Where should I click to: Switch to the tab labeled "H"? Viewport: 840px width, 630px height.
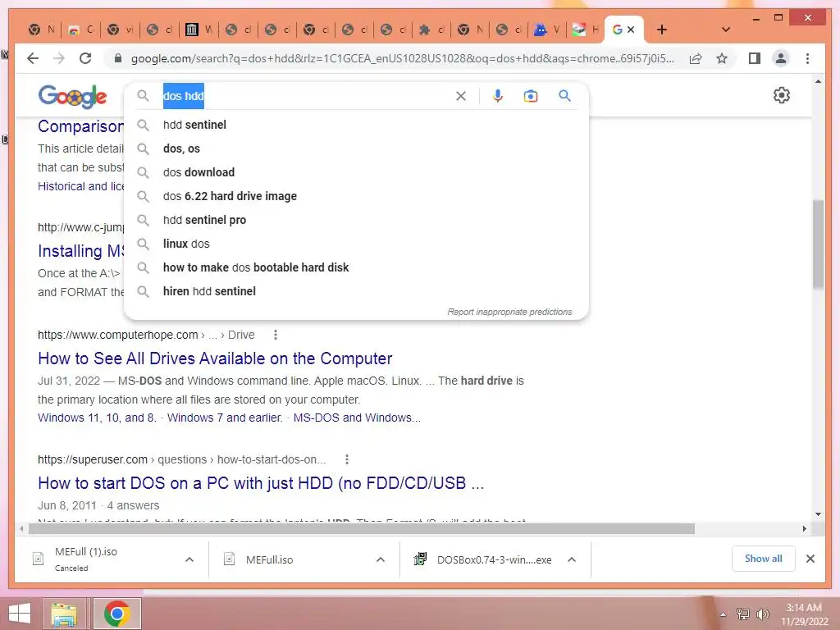pos(585,30)
